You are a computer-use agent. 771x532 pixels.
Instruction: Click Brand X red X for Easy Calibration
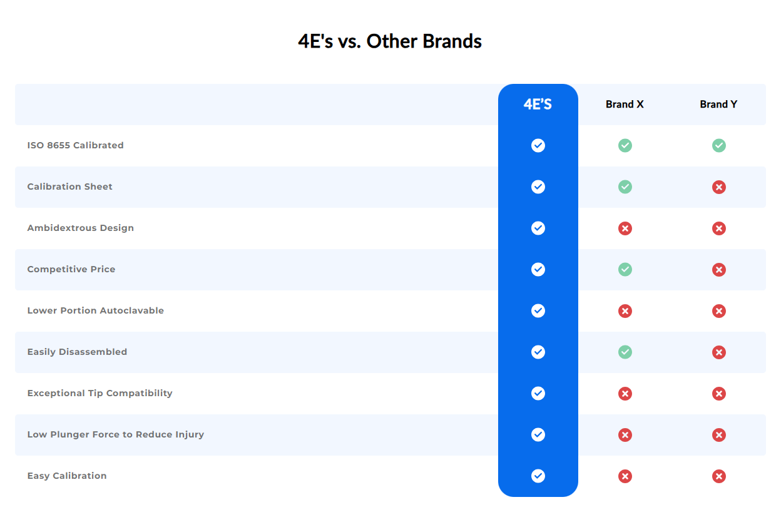point(625,476)
